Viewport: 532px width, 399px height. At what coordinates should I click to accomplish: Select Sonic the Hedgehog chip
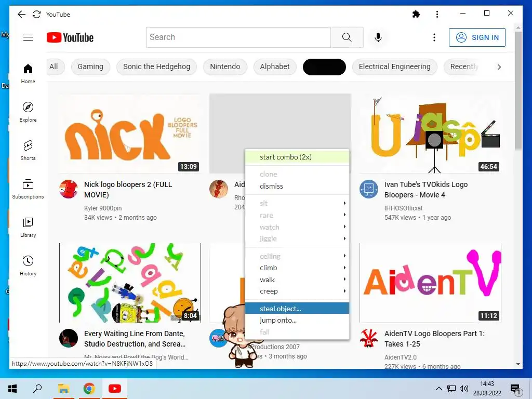tap(156, 66)
